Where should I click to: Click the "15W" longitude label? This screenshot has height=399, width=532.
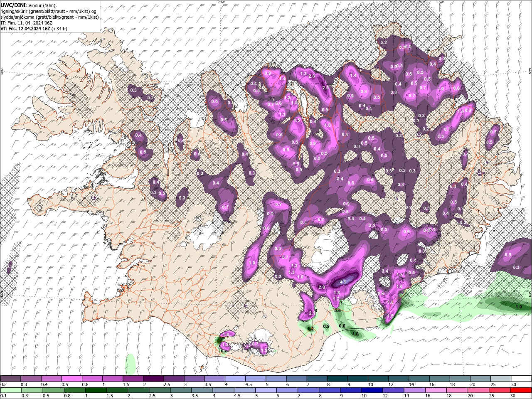pos(440,2)
